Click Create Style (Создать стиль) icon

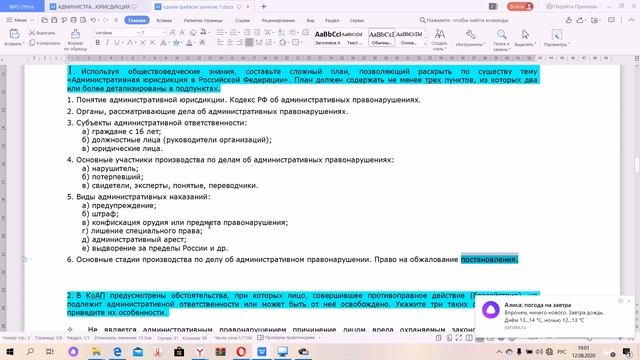(440, 34)
